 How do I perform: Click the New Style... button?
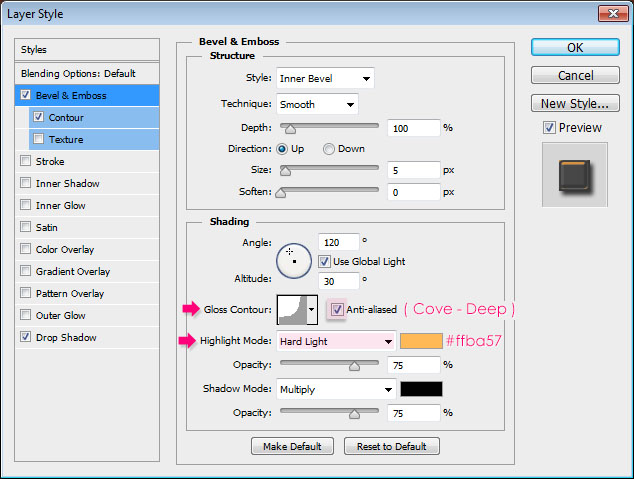click(x=575, y=103)
